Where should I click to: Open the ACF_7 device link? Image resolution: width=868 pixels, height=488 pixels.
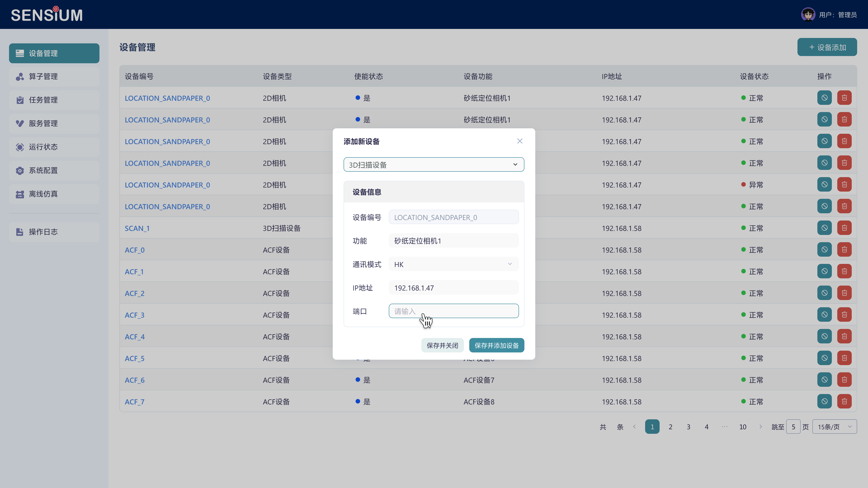134,401
